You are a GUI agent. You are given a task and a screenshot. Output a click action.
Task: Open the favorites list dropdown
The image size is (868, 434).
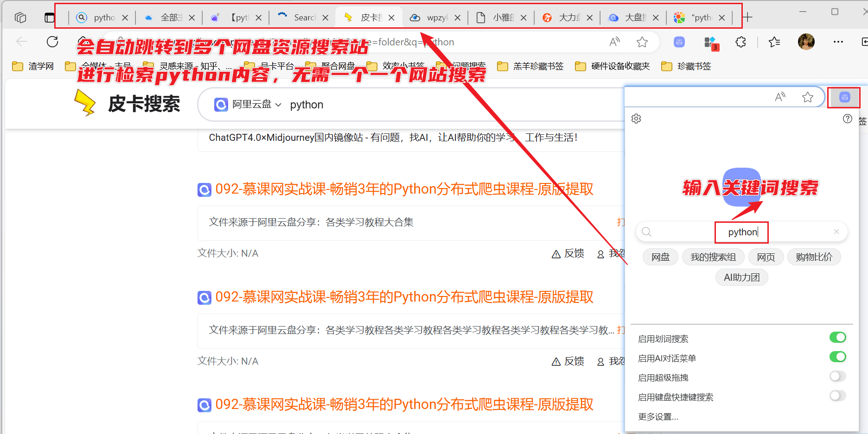coord(773,42)
